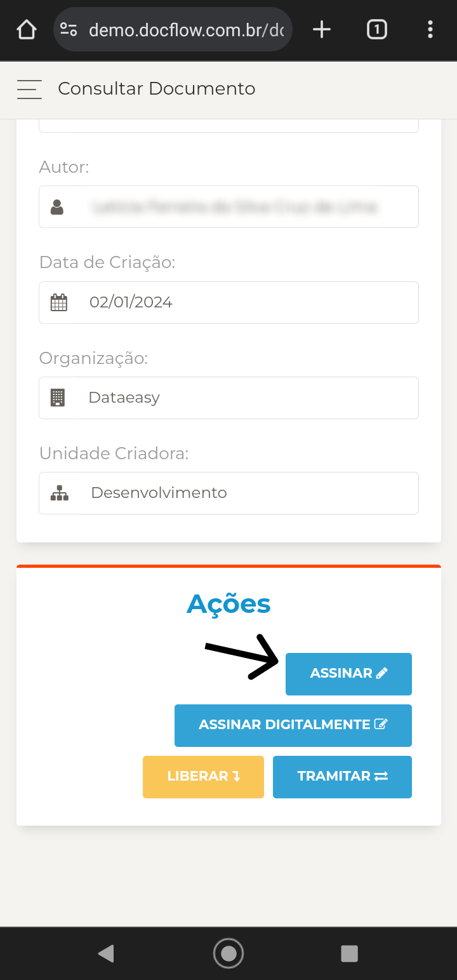This screenshot has width=457, height=980.
Task: Tap the browser home icon
Action: [27, 29]
